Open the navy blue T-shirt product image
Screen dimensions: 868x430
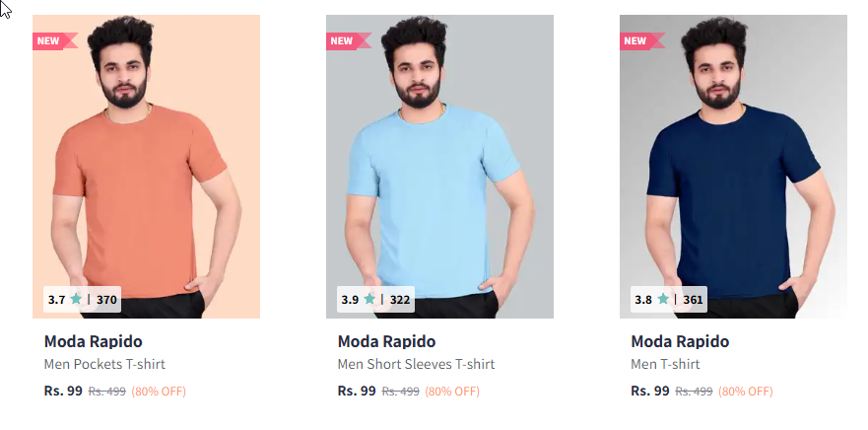(x=733, y=167)
